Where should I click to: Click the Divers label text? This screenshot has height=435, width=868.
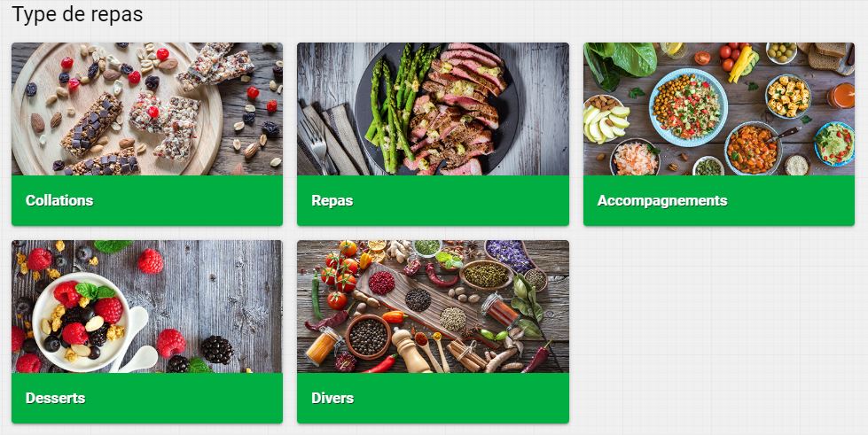(x=332, y=398)
